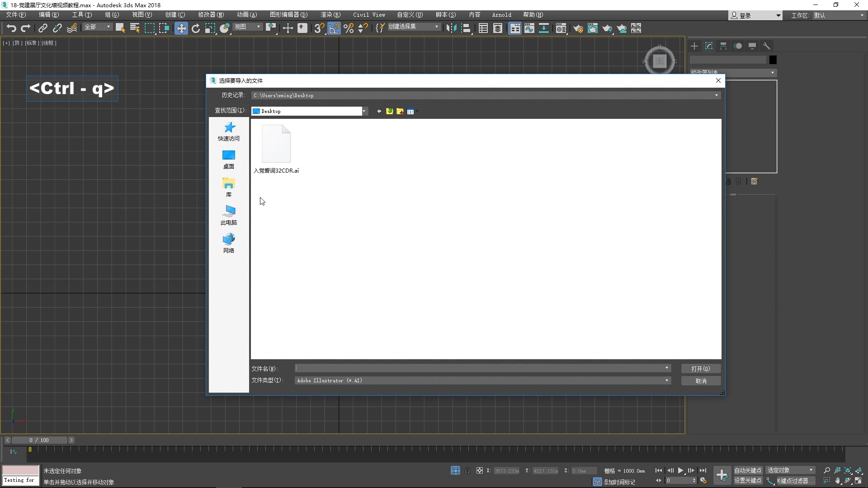868x488 pixels.
Task: Open the Create panel plus icon
Action: pos(694,46)
